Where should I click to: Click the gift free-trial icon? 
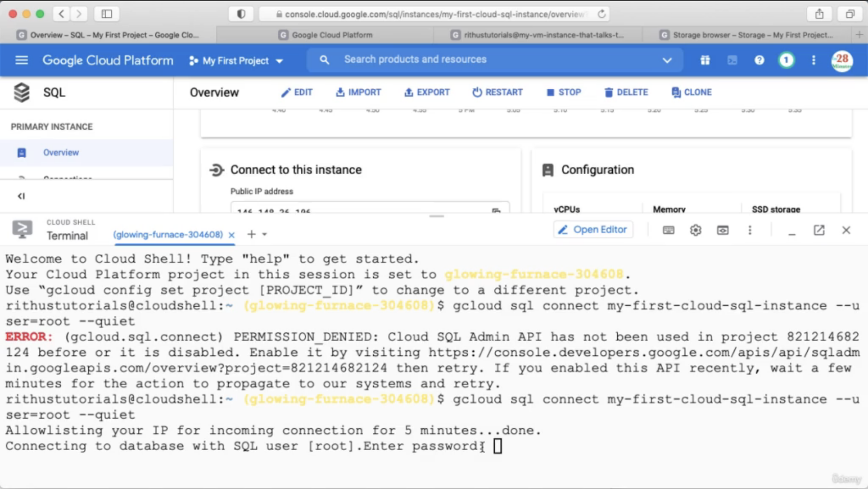click(x=705, y=60)
